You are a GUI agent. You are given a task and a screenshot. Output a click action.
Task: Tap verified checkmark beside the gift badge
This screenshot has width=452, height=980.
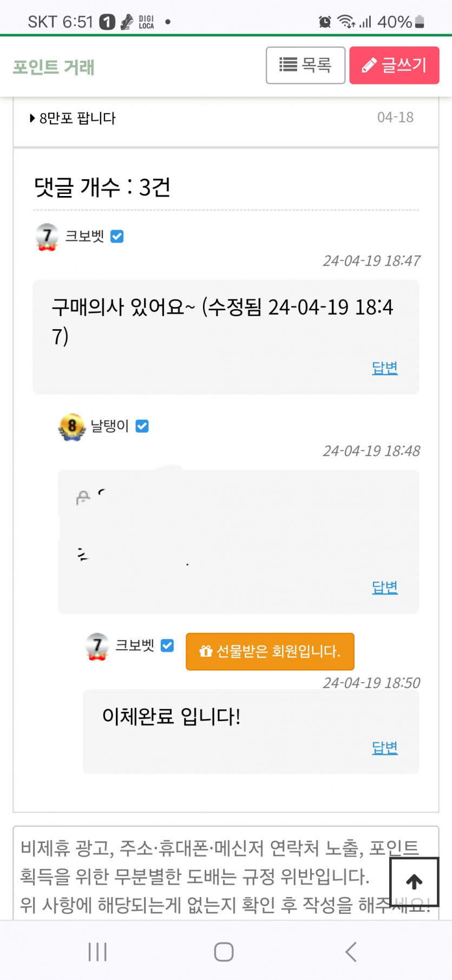pos(167,645)
